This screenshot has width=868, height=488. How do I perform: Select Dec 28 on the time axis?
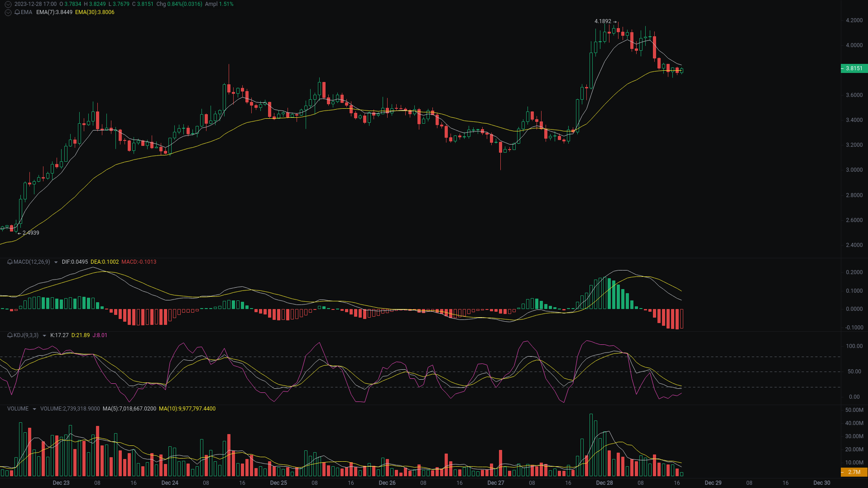pyautogui.click(x=604, y=483)
